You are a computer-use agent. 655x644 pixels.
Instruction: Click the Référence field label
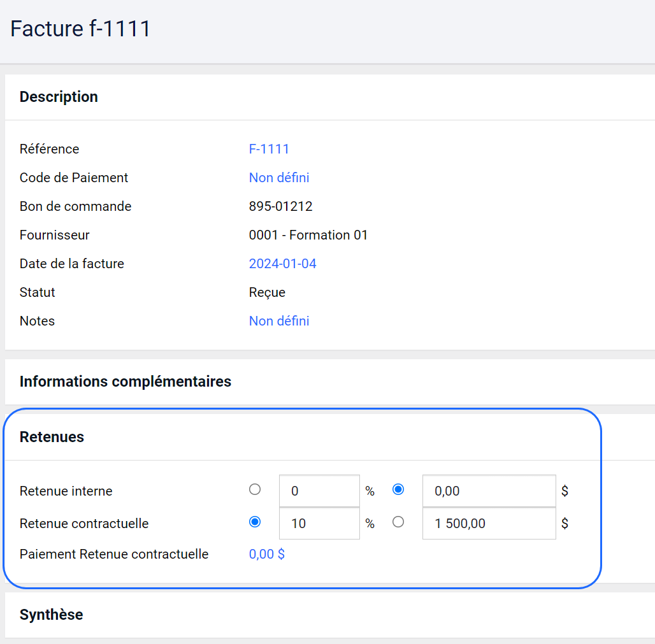tap(49, 149)
